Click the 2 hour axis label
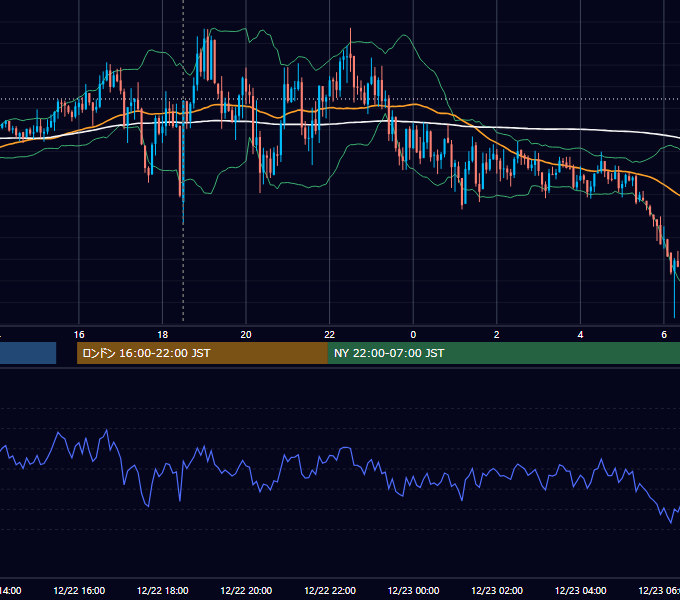 (497, 335)
